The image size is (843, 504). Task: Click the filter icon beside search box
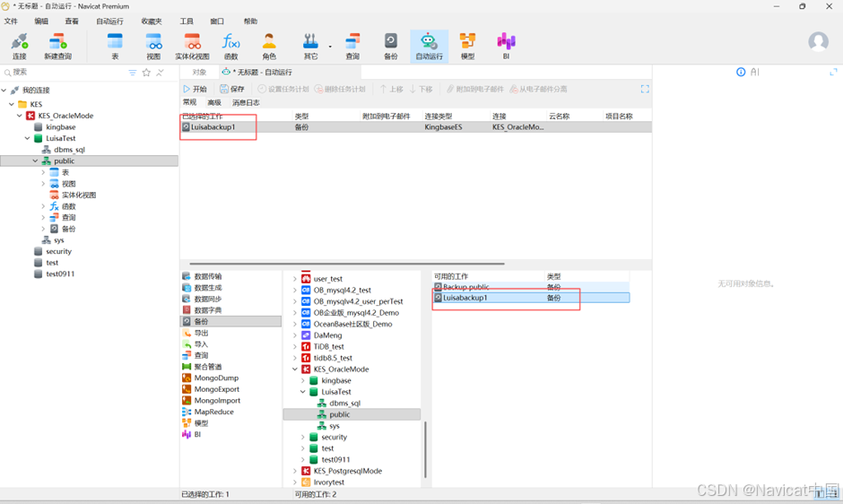(x=132, y=73)
